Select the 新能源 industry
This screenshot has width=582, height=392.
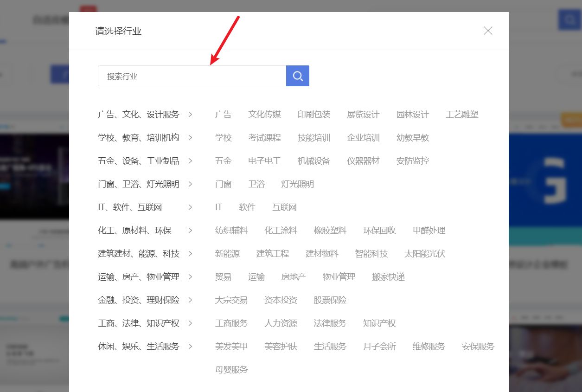click(227, 254)
